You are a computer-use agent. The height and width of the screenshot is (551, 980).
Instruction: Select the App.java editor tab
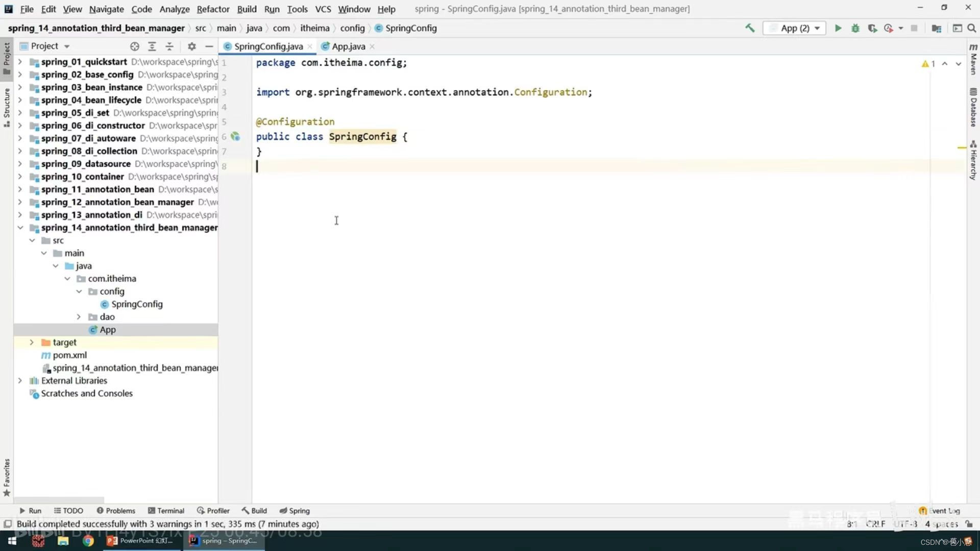tap(347, 46)
